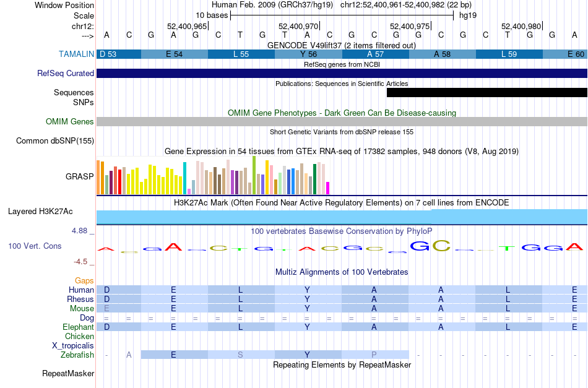The image size is (588, 388).
Task: Click the SNPs label under Sequences
Action: 84,102
